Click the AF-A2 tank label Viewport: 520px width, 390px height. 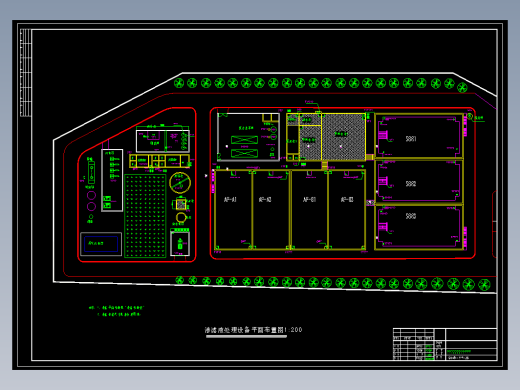coord(265,200)
